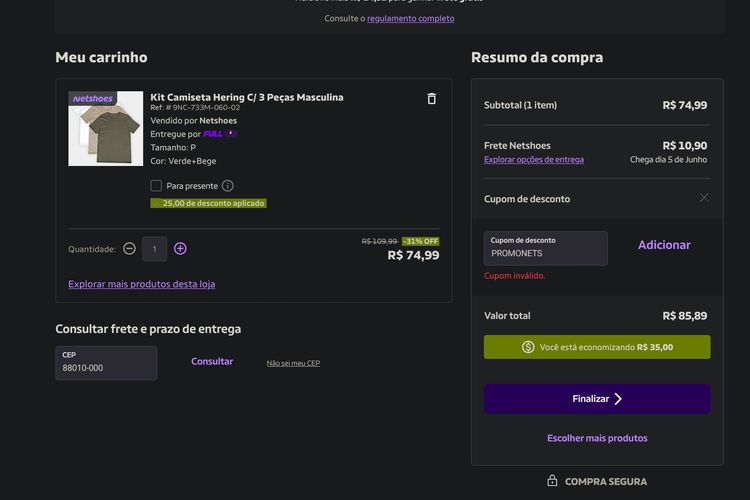Focus the Cupom de desconto input field

pos(546,248)
